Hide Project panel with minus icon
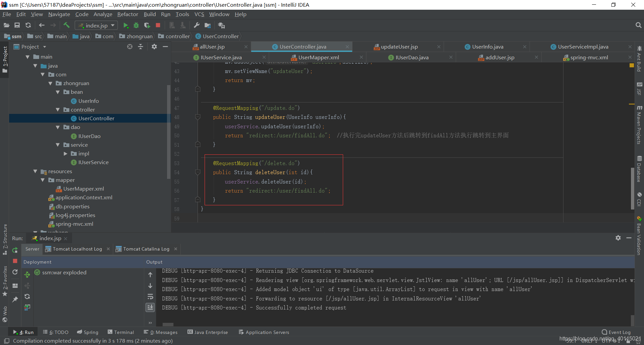Image resolution: width=644 pixels, height=345 pixels. (x=165, y=47)
